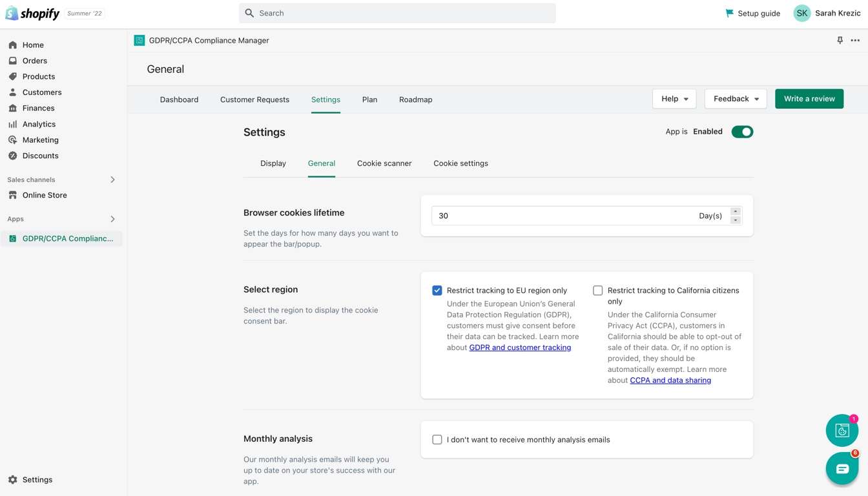Go to the Customer Requests tab
The width and height of the screenshot is (868, 496).
click(254, 99)
